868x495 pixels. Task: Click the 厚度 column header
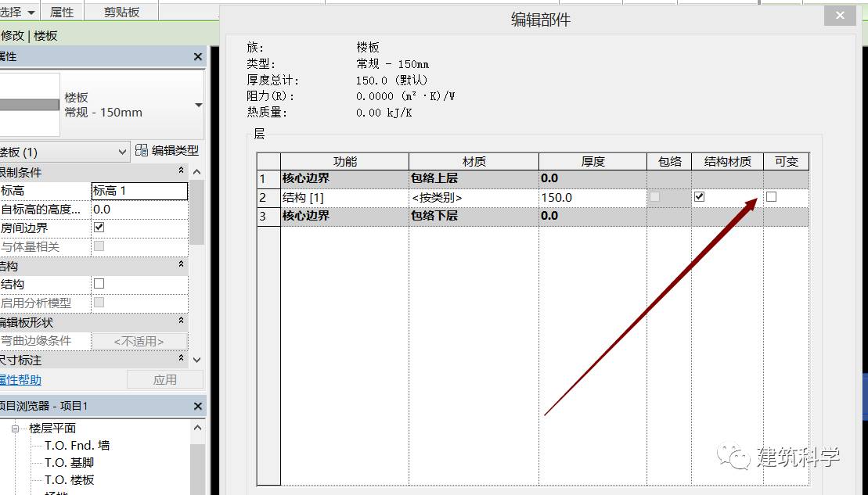[592, 162]
